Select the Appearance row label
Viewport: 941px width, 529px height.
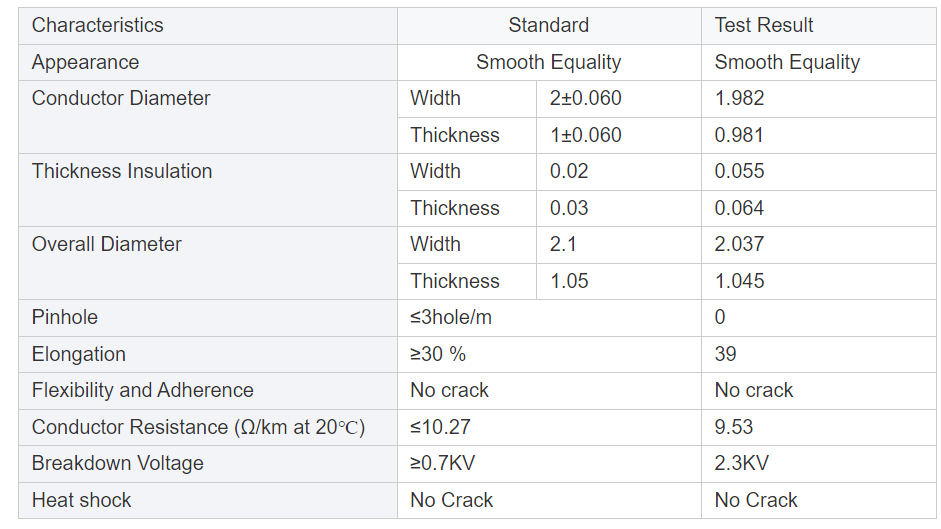tap(86, 62)
